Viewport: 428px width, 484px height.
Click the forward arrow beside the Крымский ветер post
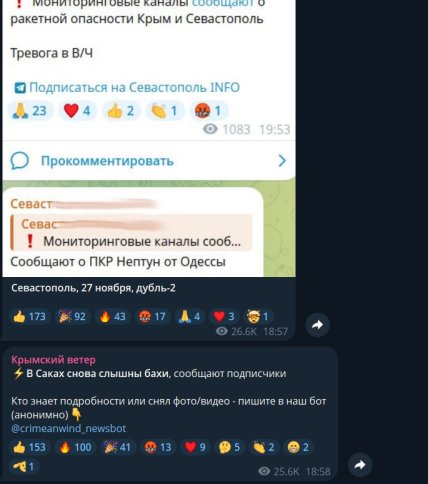coord(360,465)
